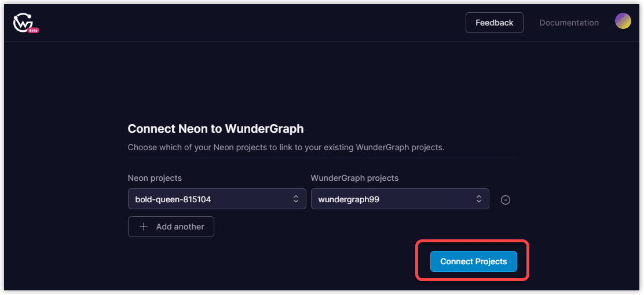Click the up-down arrows in WunderGraph projects selector
The height and width of the screenshot is (295, 644).
click(479, 199)
